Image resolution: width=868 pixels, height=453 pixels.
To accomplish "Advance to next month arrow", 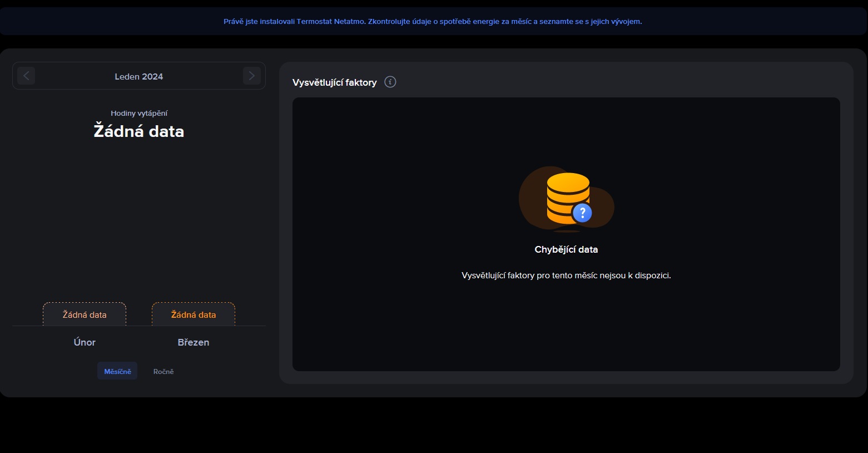I will pos(251,76).
